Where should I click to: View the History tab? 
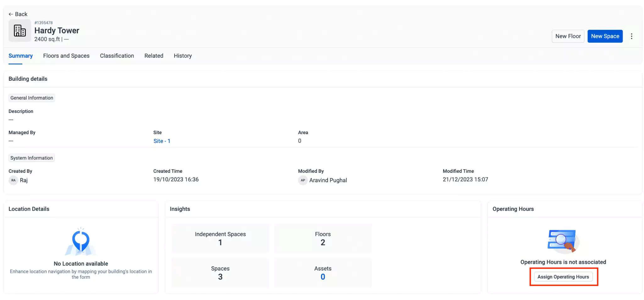(183, 56)
